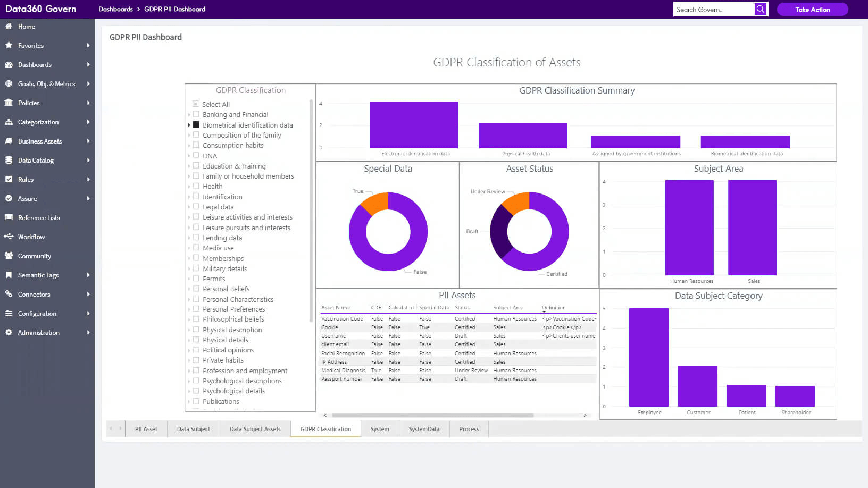This screenshot has height=488, width=868.
Task: Open the Dashboards breadcrumb link
Action: pyautogui.click(x=116, y=9)
